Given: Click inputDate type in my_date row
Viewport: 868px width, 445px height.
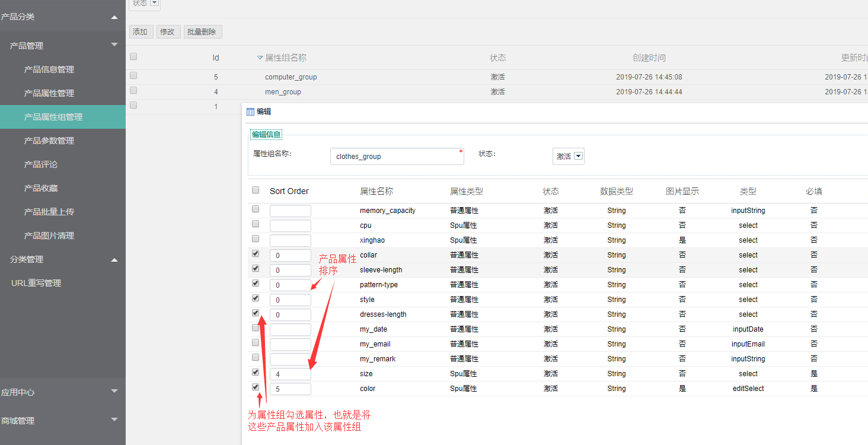Looking at the screenshot, I should point(748,329).
